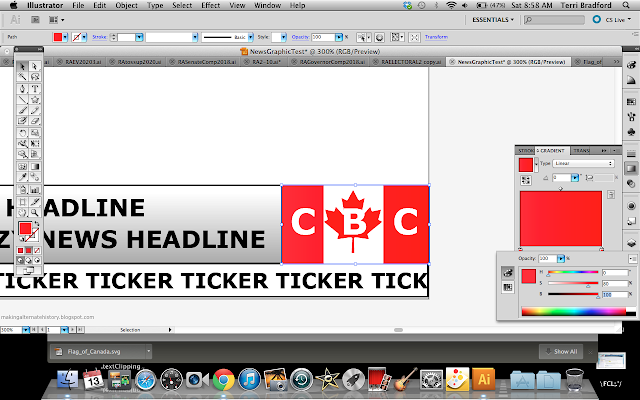Open the Window menu
Screen dimensions: 640x400
[x=267, y=5]
